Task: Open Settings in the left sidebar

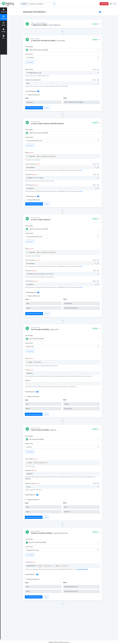Action: pyautogui.click(x=3, y=30)
